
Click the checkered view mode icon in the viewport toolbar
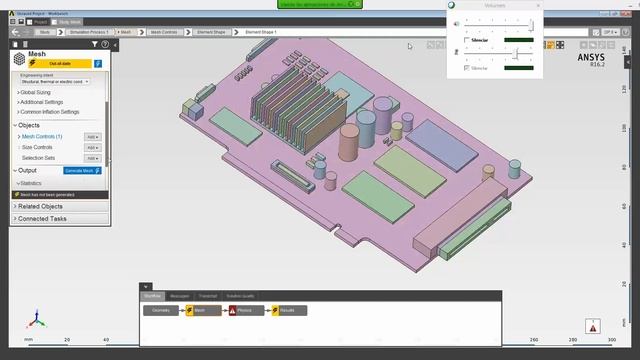(560, 45)
